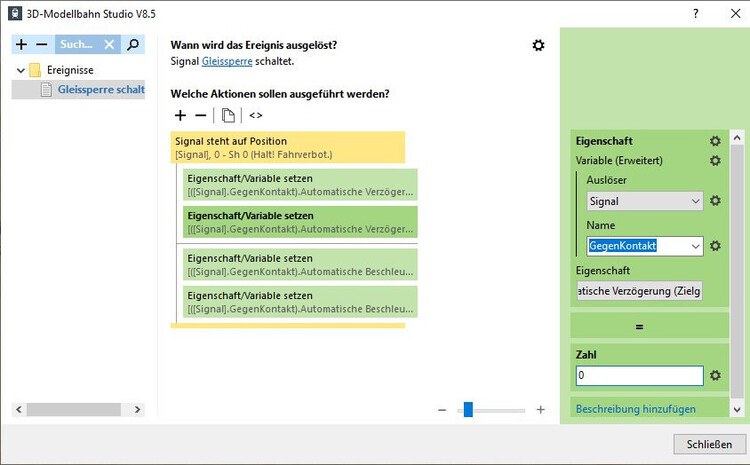The width and height of the screenshot is (750, 465).
Task: Click into the Zahl number field
Action: pos(640,376)
